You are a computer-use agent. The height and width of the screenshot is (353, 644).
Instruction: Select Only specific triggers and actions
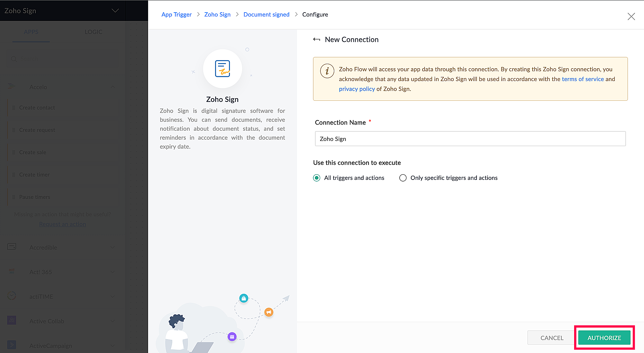click(x=403, y=178)
